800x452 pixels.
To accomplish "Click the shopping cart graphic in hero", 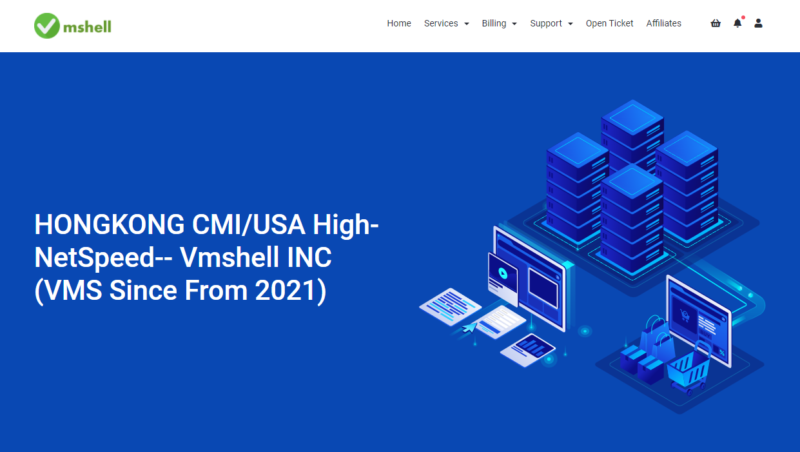I will click(688, 372).
